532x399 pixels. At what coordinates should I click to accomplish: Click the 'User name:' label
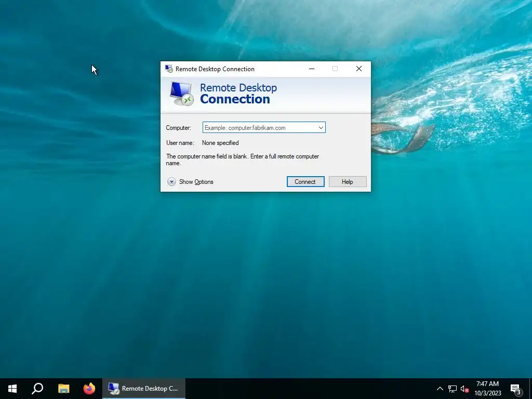(180, 143)
